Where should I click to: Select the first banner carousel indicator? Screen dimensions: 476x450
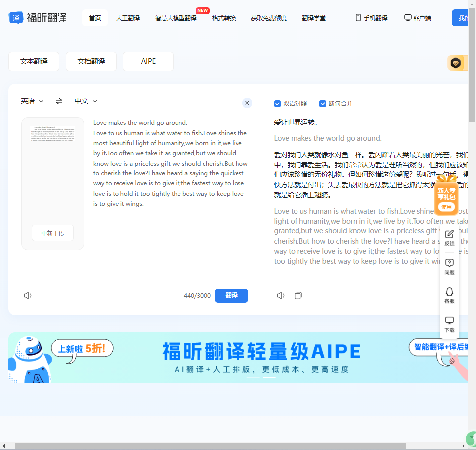coord(253,377)
